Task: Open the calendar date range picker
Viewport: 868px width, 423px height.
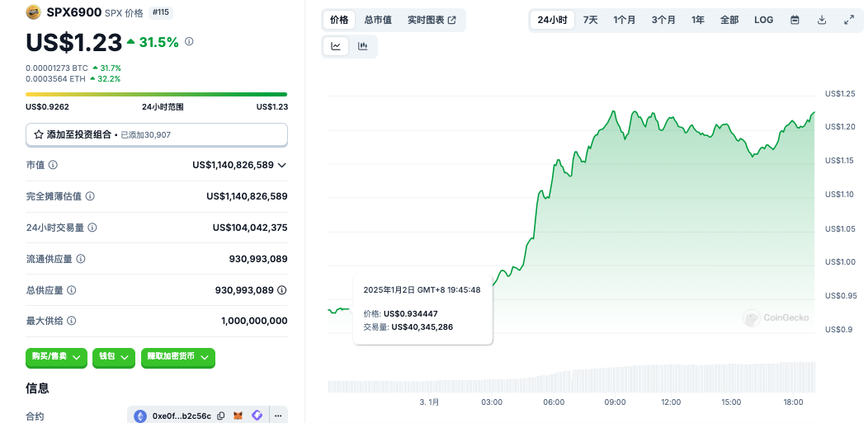Action: click(x=795, y=20)
